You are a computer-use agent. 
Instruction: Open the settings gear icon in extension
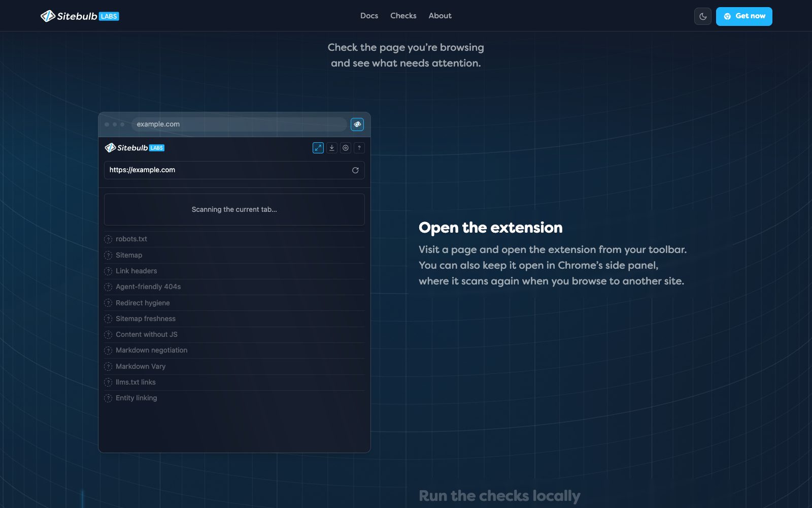click(x=346, y=148)
